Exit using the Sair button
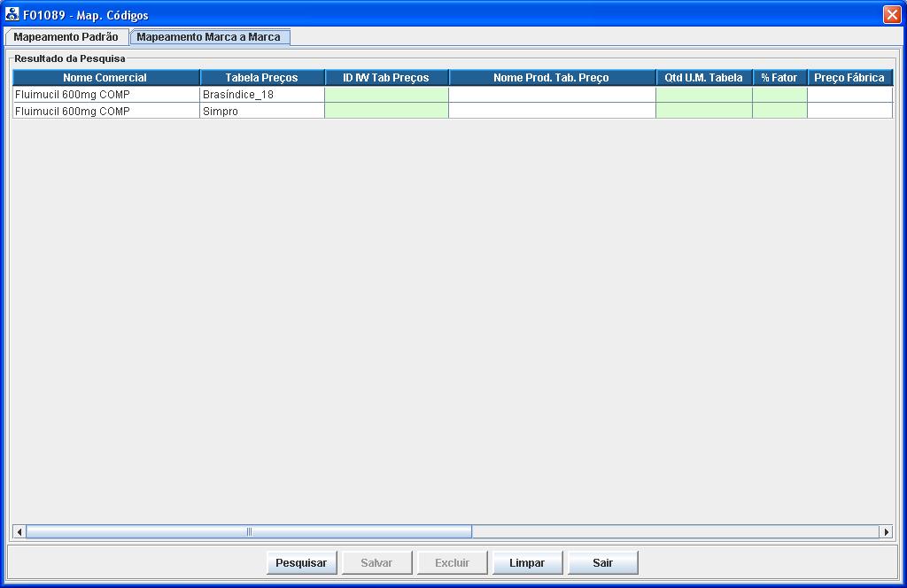 [602, 562]
